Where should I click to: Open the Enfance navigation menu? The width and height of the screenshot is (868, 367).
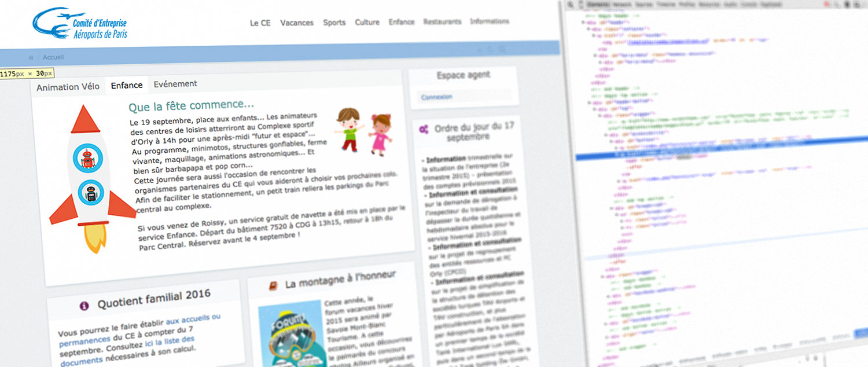coord(402,22)
